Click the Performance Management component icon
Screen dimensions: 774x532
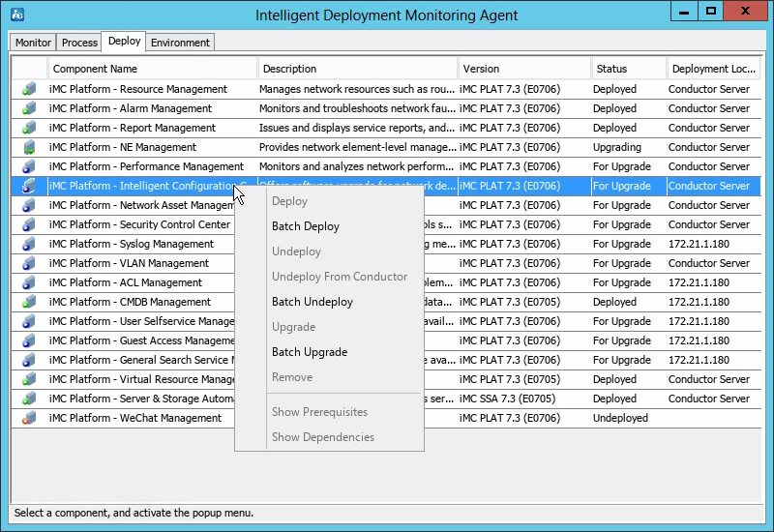pos(29,166)
